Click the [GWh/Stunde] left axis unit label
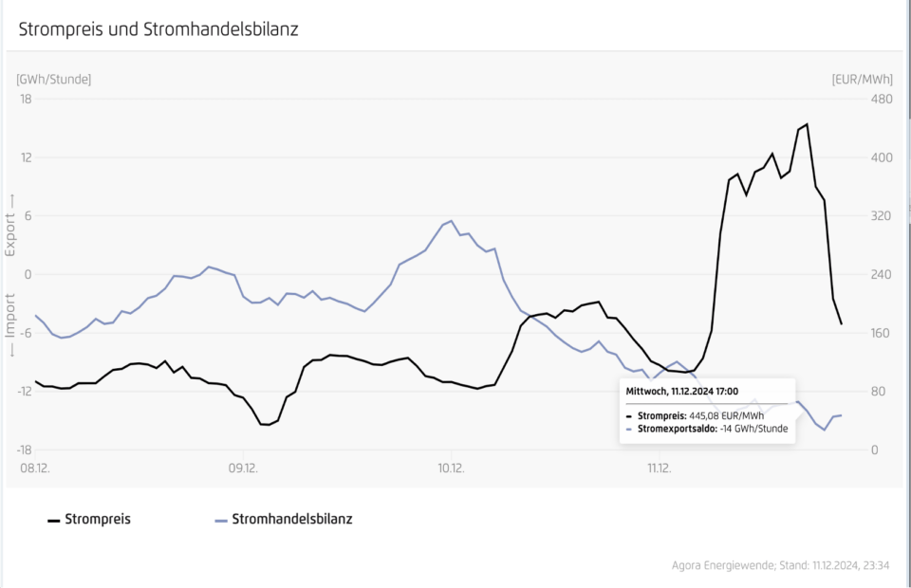The height and width of the screenshot is (588, 911). 53,79
